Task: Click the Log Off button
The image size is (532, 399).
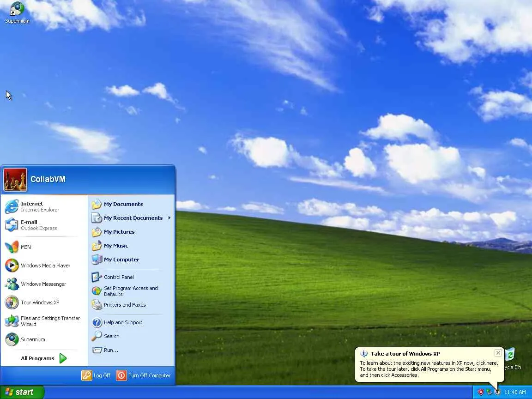Action: click(x=96, y=375)
